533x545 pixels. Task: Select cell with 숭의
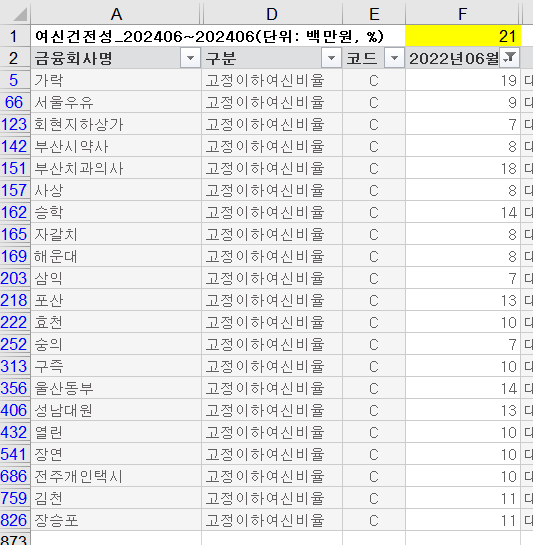tap(116, 344)
